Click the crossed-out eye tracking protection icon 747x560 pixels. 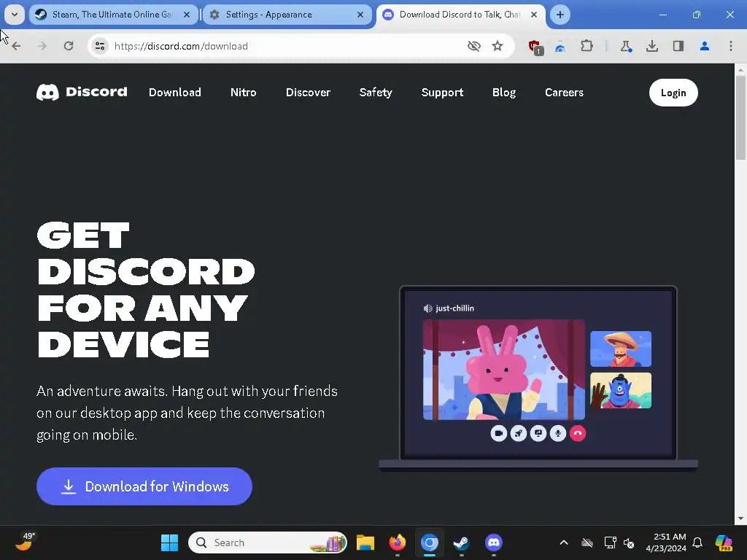click(474, 46)
